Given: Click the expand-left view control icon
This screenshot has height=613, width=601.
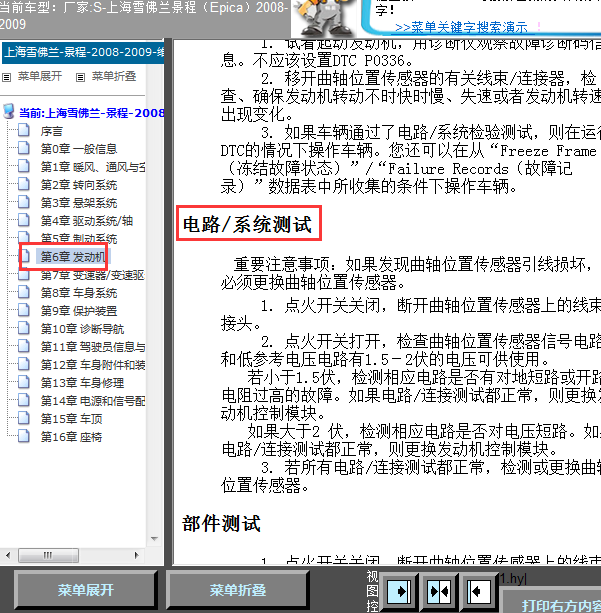Looking at the screenshot, I should click(x=479, y=591).
